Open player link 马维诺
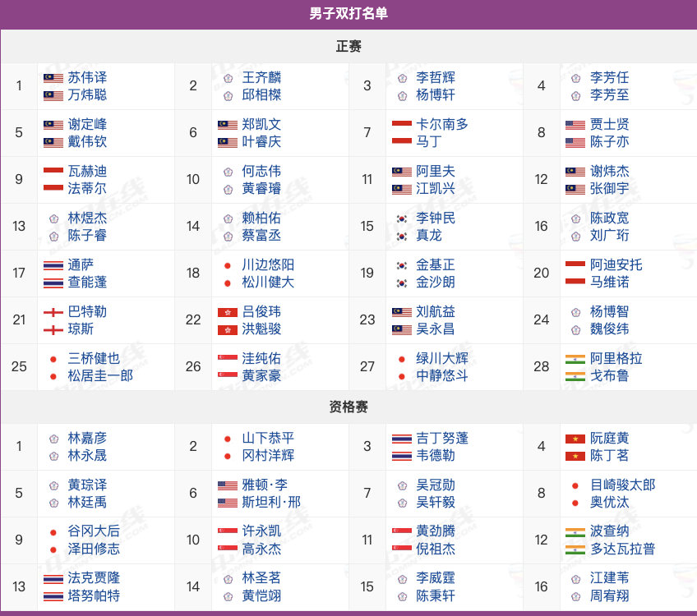 609,283
